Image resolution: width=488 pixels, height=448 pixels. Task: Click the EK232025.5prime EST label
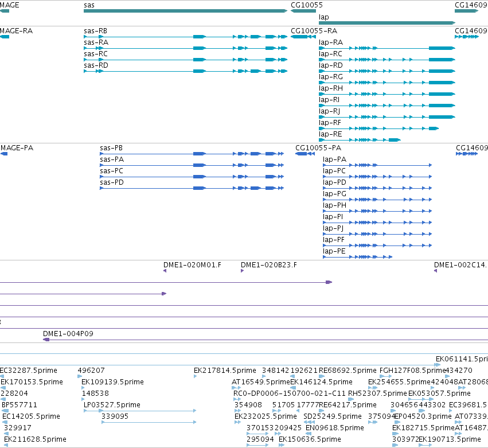[266, 416]
